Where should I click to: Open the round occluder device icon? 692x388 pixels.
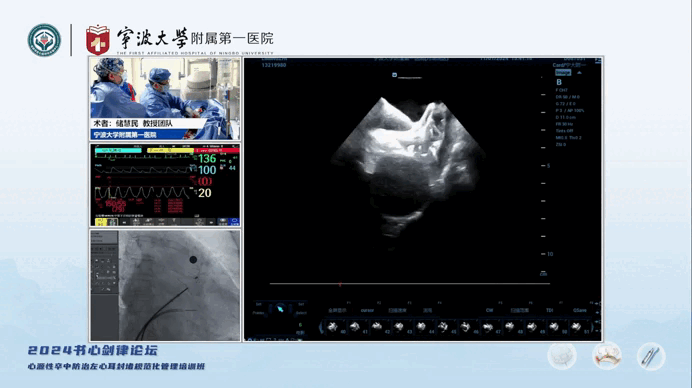click(562, 355)
